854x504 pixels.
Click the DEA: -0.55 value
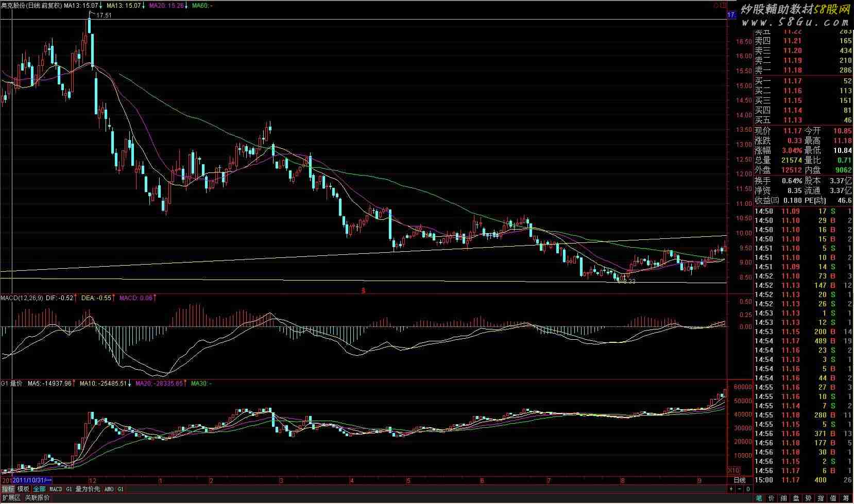(x=96, y=298)
